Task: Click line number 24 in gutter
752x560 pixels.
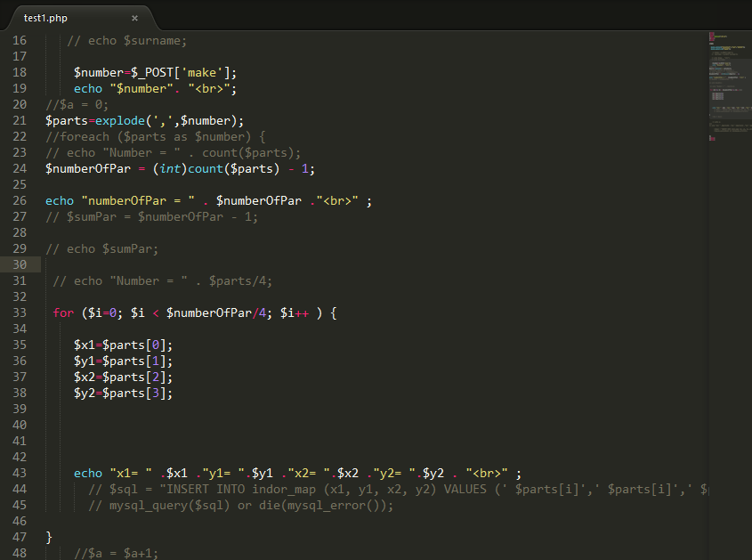Action: (x=20, y=169)
